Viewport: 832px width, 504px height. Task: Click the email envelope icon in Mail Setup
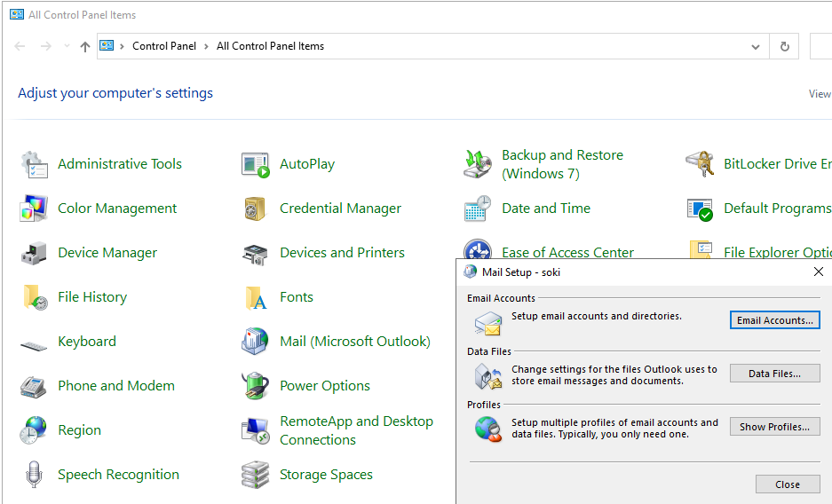(x=488, y=323)
